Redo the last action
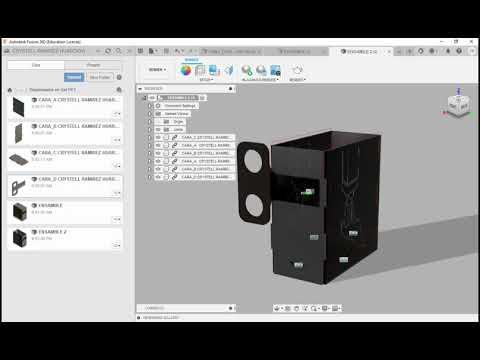The height and width of the screenshot is (360, 480). [192, 51]
